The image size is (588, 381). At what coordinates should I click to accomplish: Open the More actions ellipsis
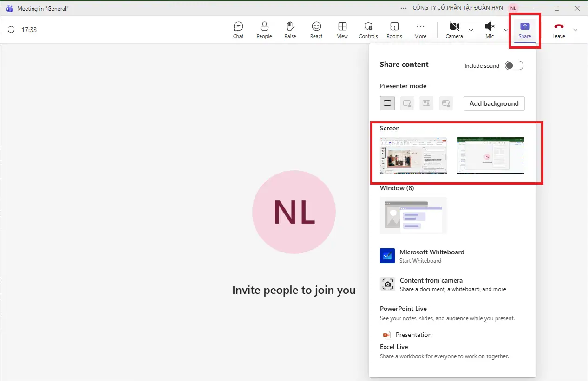[x=420, y=30]
